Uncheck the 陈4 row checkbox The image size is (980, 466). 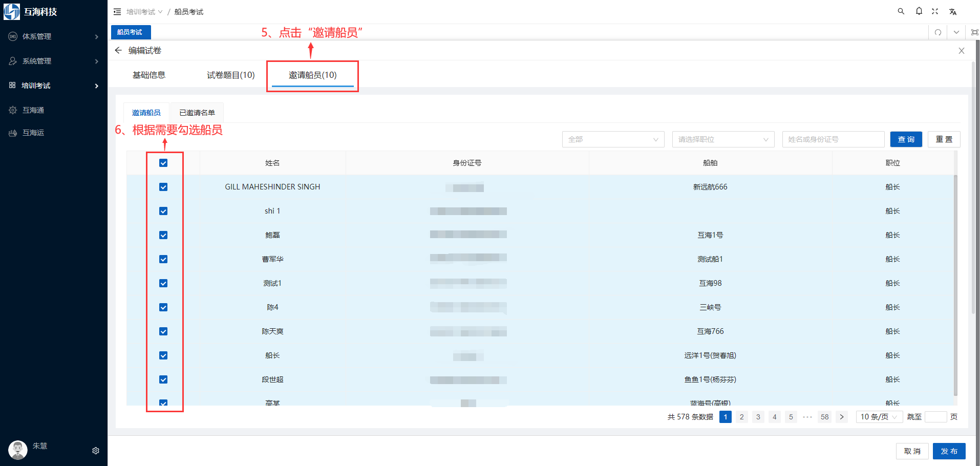click(163, 307)
